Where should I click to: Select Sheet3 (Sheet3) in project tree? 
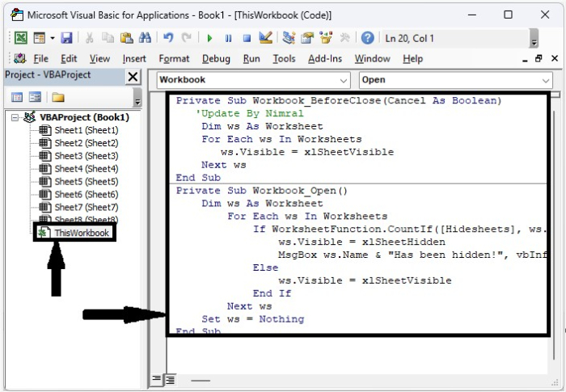coord(87,156)
